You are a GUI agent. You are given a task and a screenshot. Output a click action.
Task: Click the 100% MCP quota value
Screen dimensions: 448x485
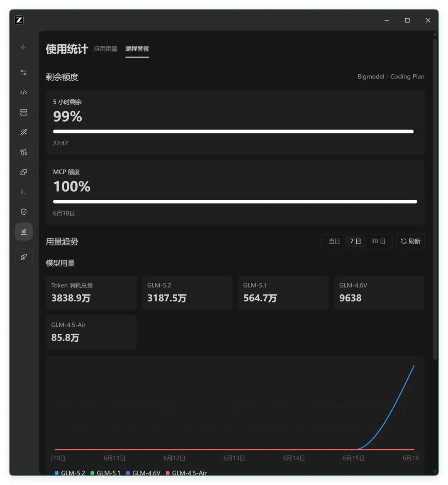click(72, 186)
